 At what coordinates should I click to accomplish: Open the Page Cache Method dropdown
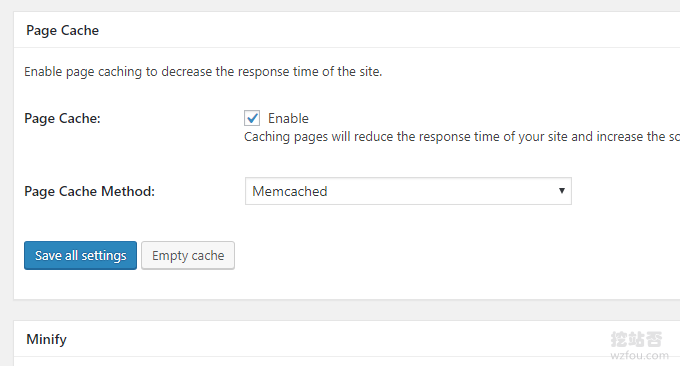408,191
